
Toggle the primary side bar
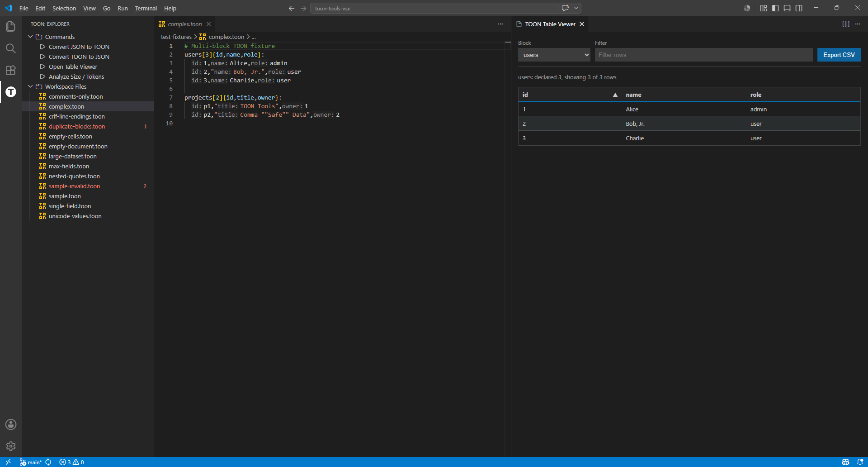click(x=775, y=8)
